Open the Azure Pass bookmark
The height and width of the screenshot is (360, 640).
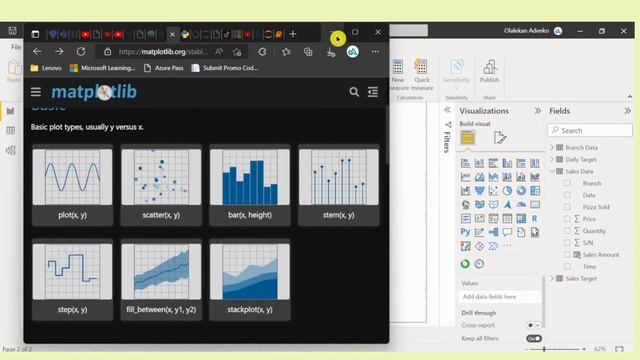(164, 68)
